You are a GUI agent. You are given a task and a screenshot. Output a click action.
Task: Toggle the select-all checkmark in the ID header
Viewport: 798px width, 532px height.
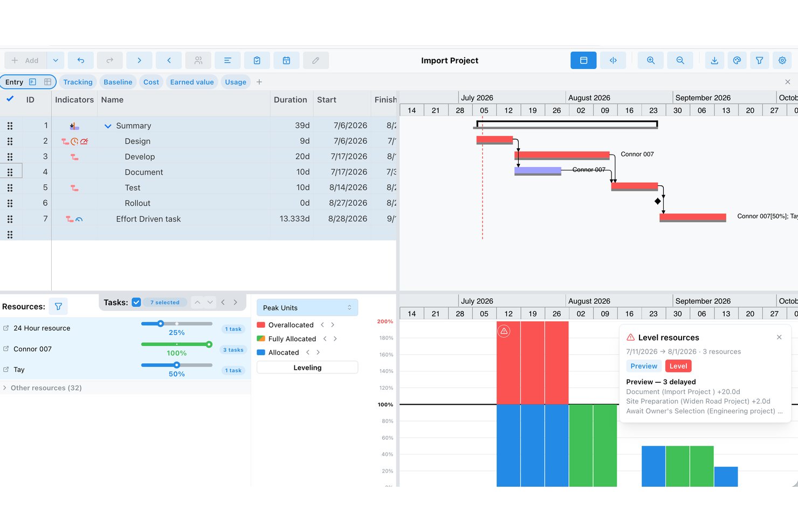10,99
